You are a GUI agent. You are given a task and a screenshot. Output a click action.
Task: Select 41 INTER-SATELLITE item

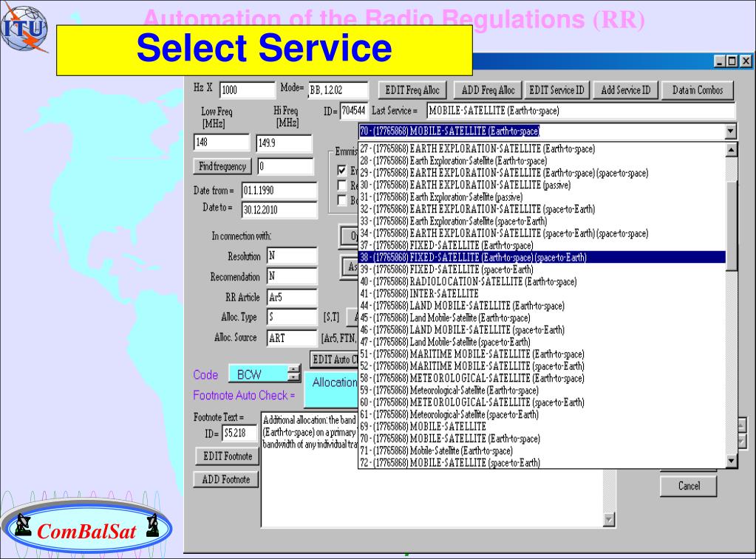click(x=542, y=293)
